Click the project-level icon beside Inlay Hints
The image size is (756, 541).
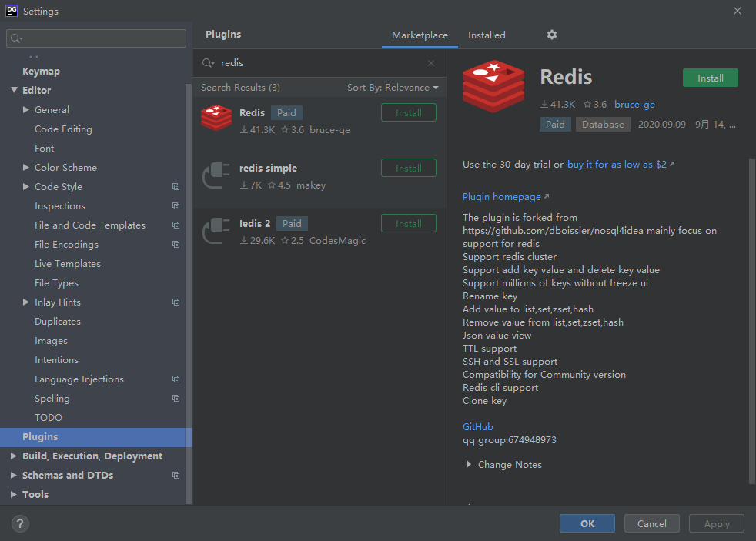(x=176, y=302)
